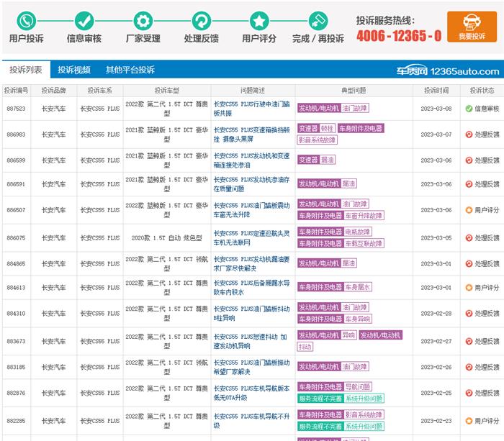Click status icon of complaint 883673
Image resolution: width=504 pixels, height=441 pixels.
click(469, 341)
